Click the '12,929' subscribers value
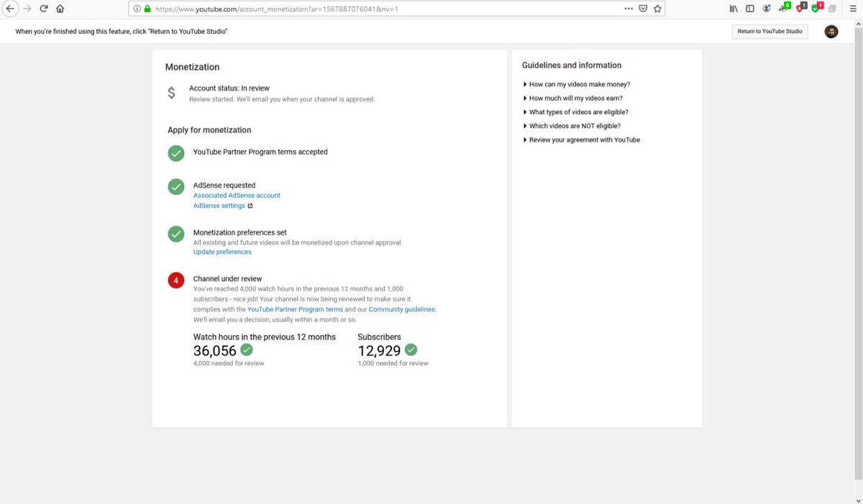 click(x=379, y=350)
